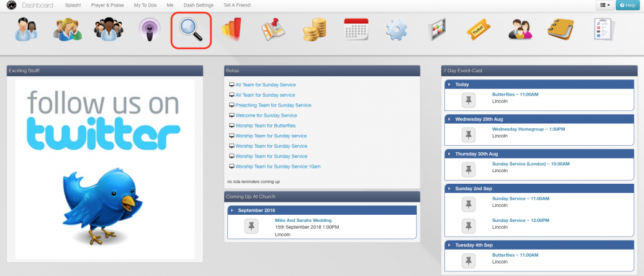The width and height of the screenshot is (644, 276).
Task: Open the colorful three-person group icon
Action: pyautogui.click(x=68, y=30)
